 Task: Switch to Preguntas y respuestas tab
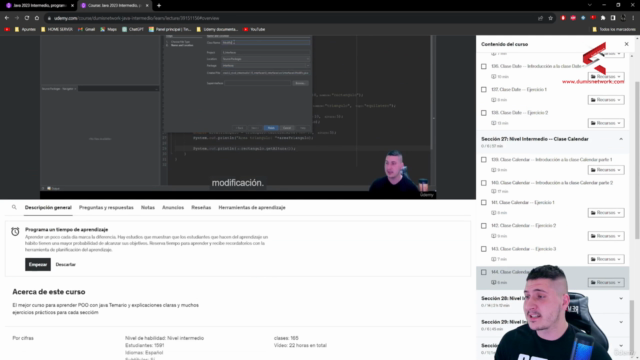pos(106,207)
